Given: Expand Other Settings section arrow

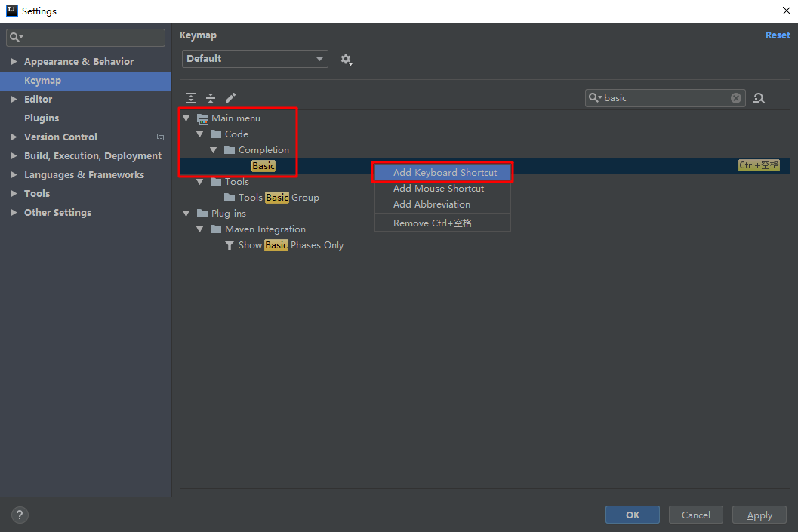Looking at the screenshot, I should click(14, 212).
